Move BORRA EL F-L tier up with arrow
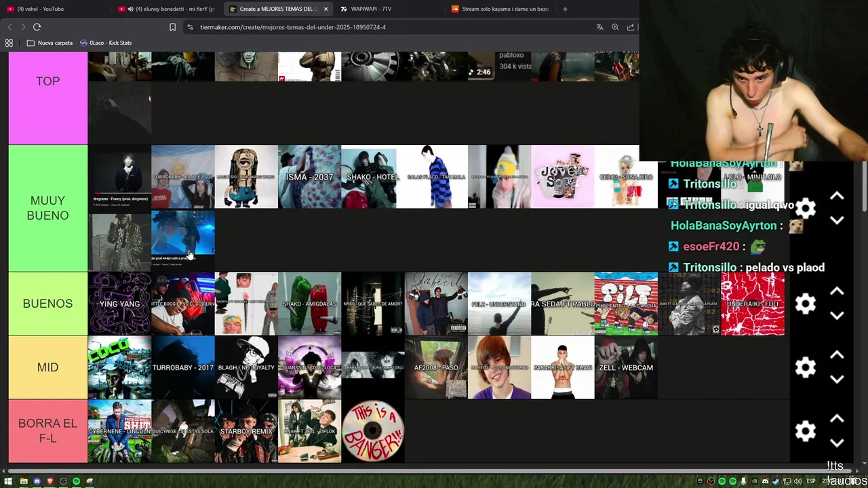Viewport: 868px width, 488px height. 837,419
